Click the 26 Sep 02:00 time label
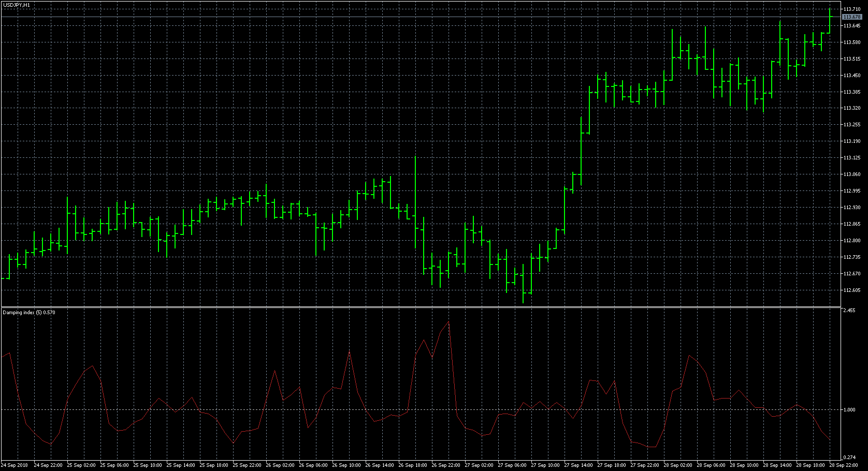Image resolution: width=868 pixels, height=471 pixels. pos(280,465)
